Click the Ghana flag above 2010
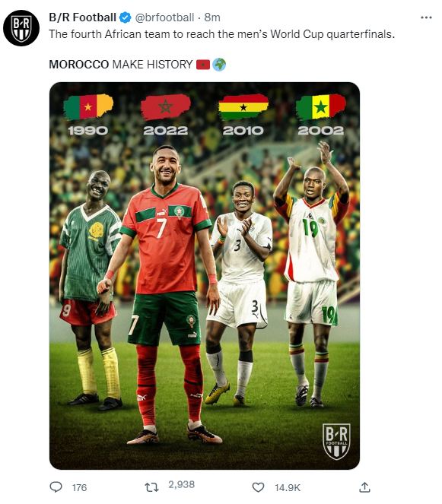 pos(243,106)
